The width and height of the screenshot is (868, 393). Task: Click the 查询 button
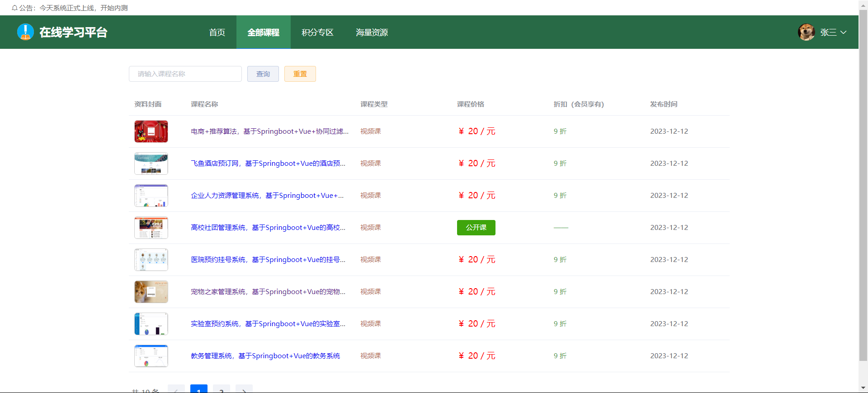tap(263, 74)
